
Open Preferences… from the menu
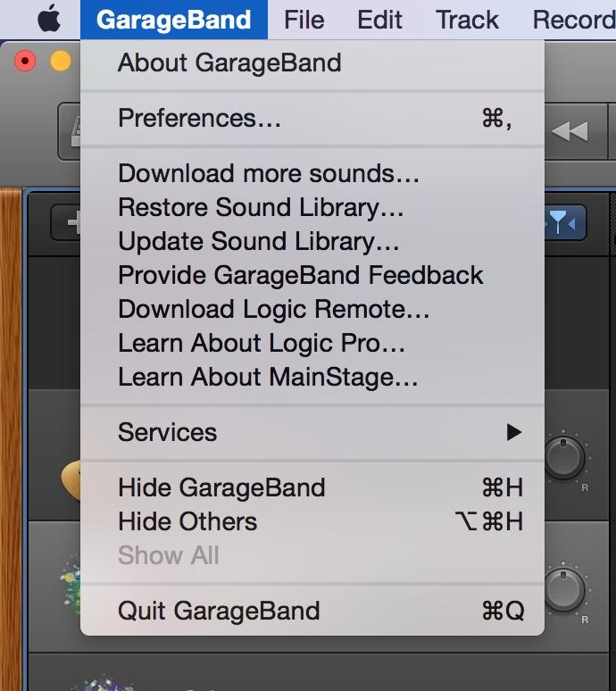[312, 118]
